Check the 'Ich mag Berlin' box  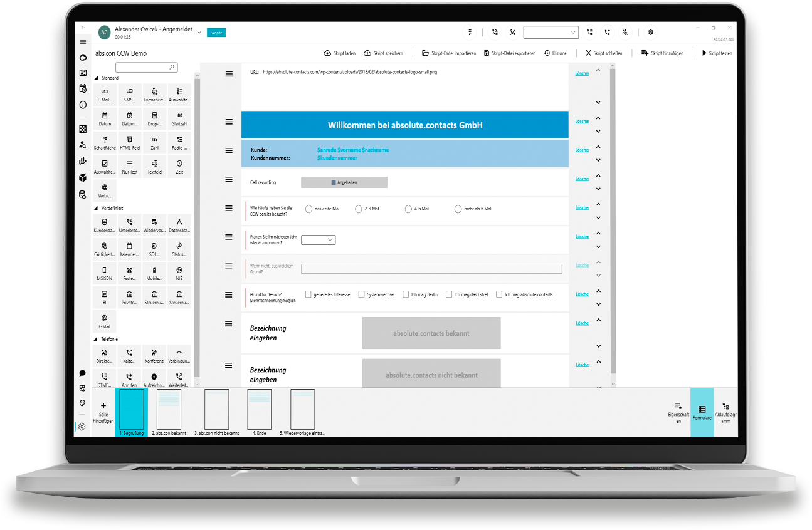pos(406,294)
